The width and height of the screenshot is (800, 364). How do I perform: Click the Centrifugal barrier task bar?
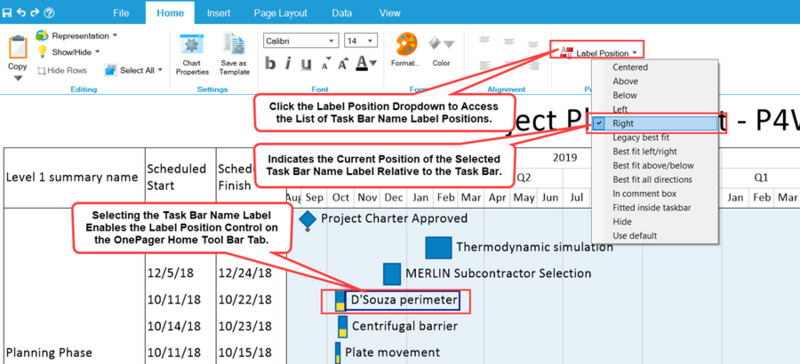coord(343,326)
